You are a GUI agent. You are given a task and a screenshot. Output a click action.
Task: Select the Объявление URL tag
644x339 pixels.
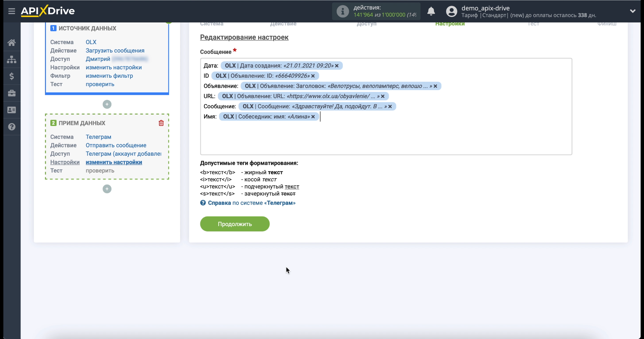[303, 96]
